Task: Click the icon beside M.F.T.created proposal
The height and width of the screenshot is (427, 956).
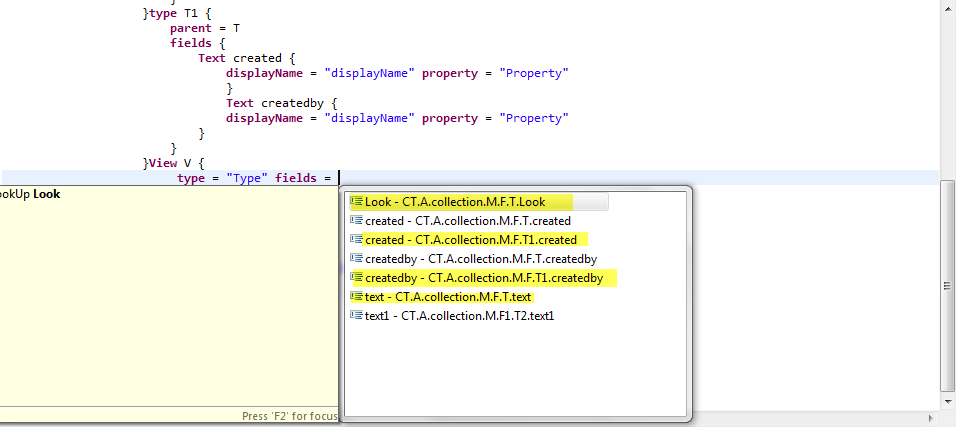Action: pos(357,220)
